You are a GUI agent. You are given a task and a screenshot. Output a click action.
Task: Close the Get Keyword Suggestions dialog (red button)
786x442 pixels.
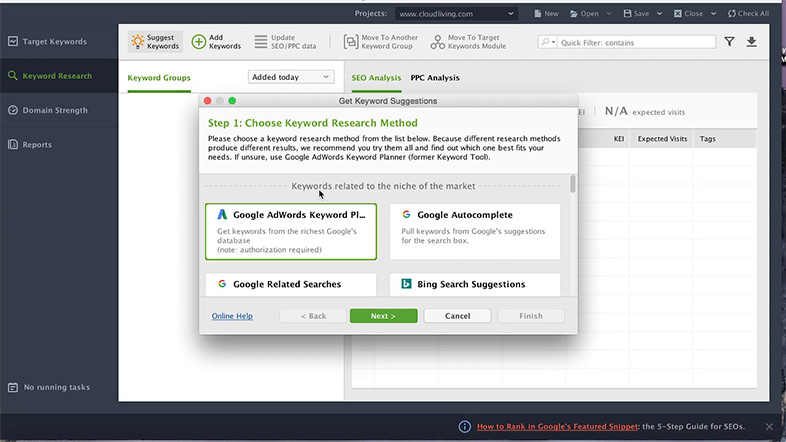[x=208, y=101]
